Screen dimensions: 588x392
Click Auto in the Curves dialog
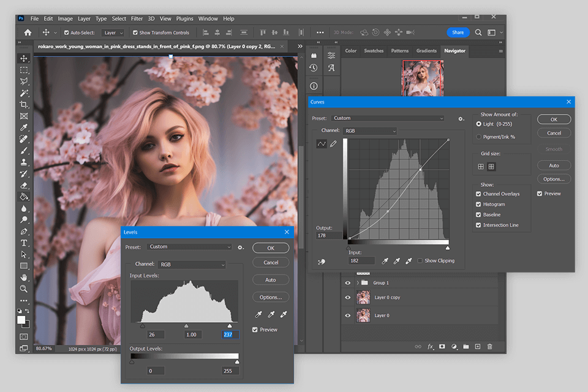(x=554, y=165)
